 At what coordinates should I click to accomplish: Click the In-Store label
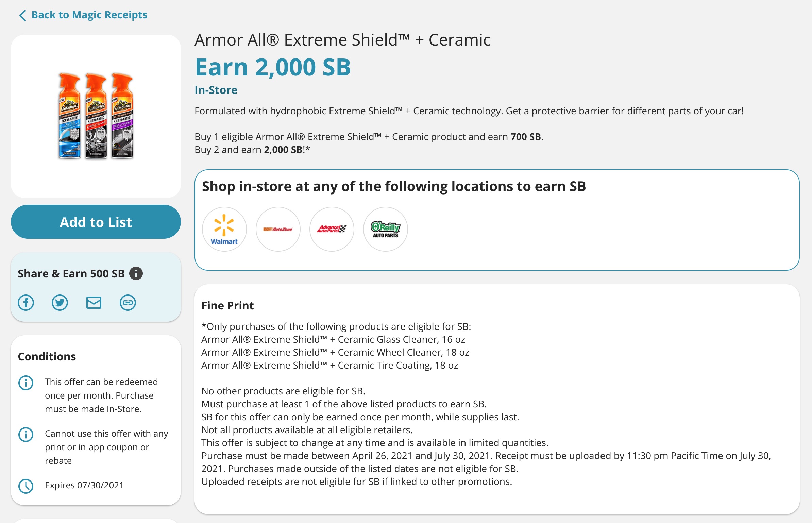pos(216,90)
